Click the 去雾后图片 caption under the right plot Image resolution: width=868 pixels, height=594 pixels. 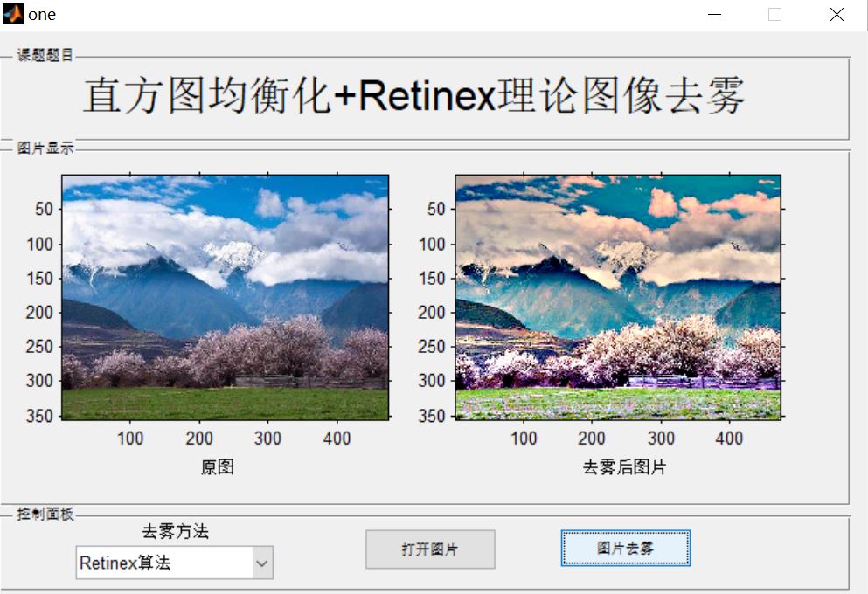(624, 466)
